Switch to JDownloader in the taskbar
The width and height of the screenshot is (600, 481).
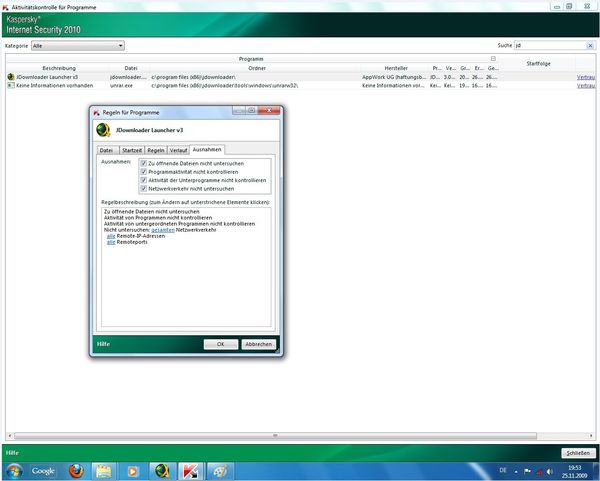[x=162, y=471]
